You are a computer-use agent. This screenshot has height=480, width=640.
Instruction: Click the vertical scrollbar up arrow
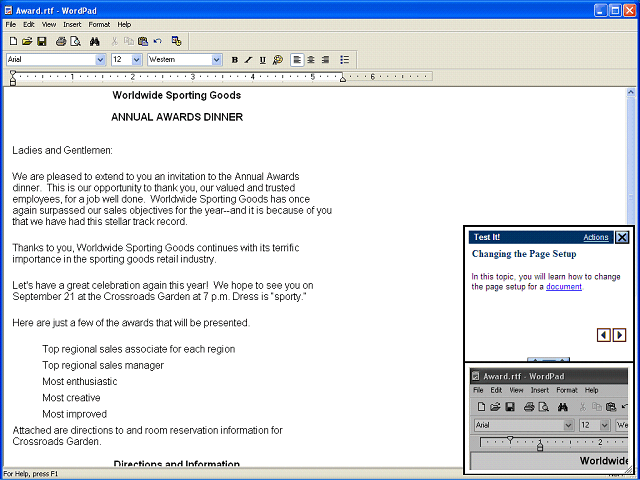(x=631, y=92)
